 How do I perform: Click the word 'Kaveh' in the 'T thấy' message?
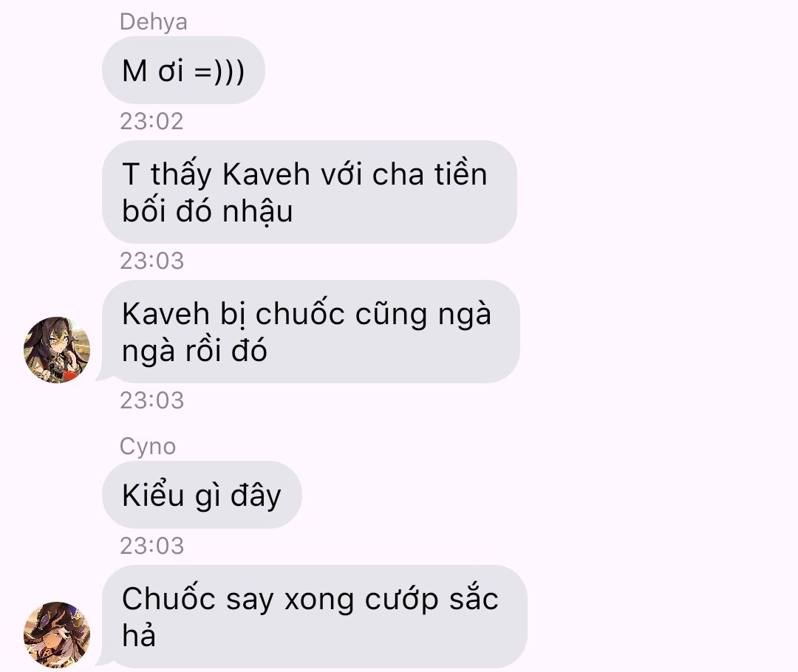[266, 174]
